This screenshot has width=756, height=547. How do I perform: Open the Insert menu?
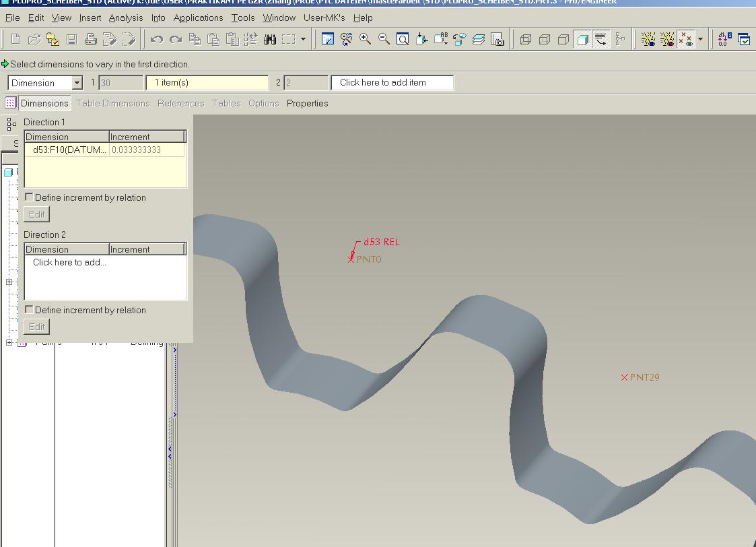90,18
